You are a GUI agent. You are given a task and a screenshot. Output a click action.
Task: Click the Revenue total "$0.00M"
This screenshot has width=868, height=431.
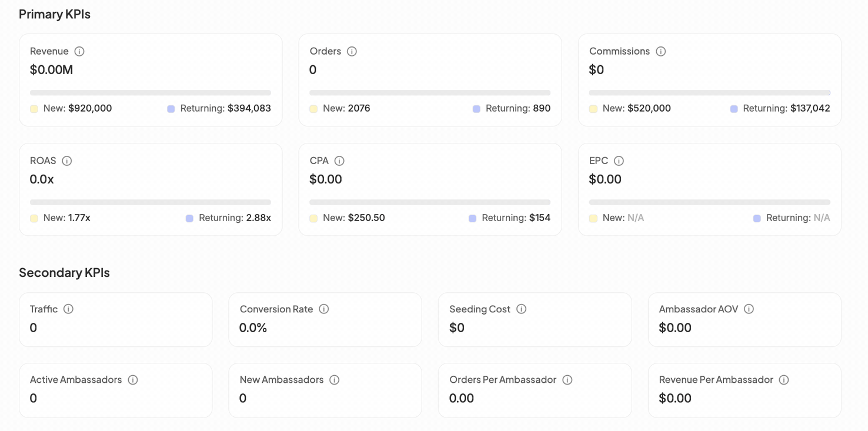(x=52, y=70)
